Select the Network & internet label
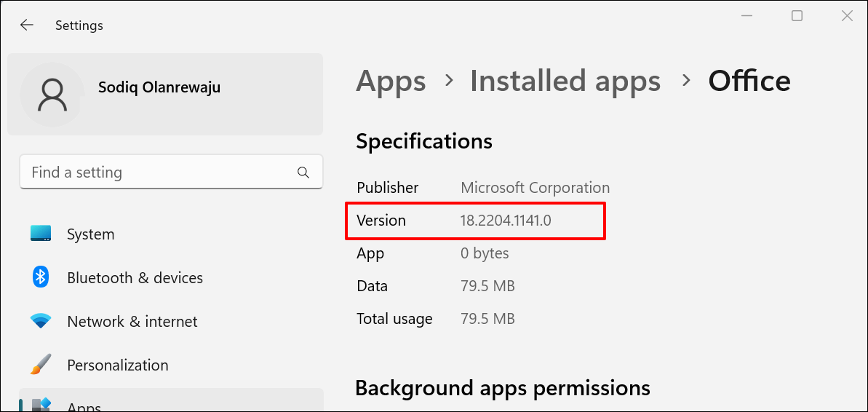 132,322
